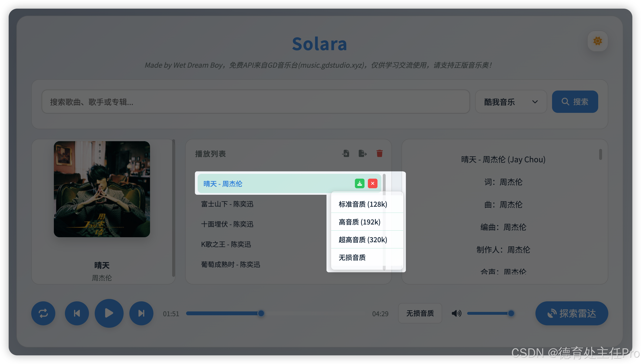The height and width of the screenshot is (364, 641).
Task: Skip back with the previous track icon
Action: (77, 313)
